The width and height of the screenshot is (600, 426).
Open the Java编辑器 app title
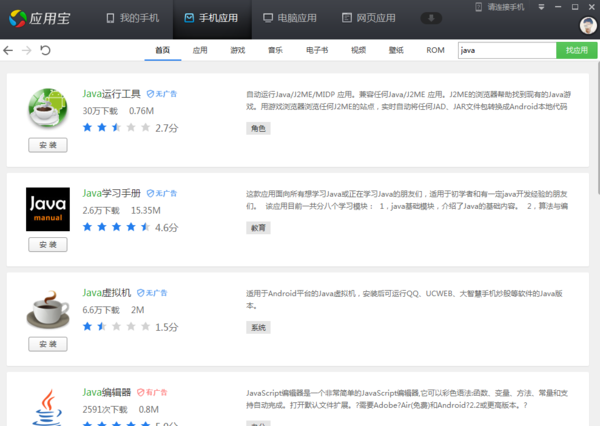point(107,392)
